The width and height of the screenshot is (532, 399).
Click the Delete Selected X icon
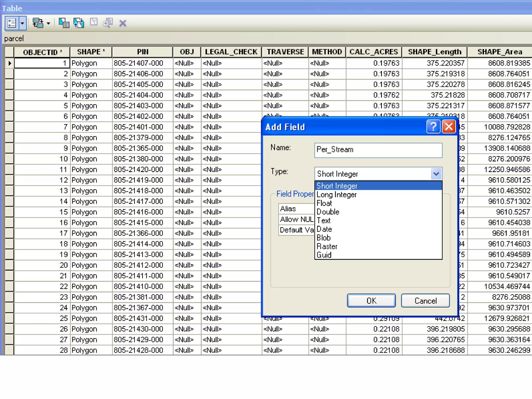(123, 23)
